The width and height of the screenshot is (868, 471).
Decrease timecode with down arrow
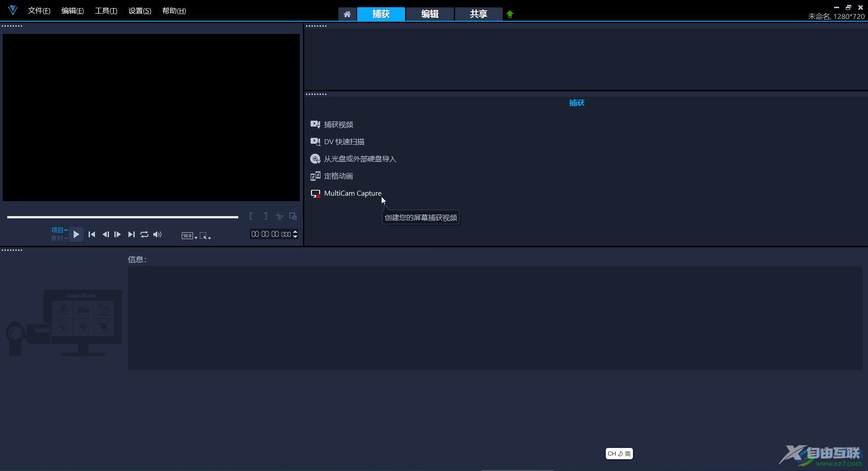coord(295,236)
